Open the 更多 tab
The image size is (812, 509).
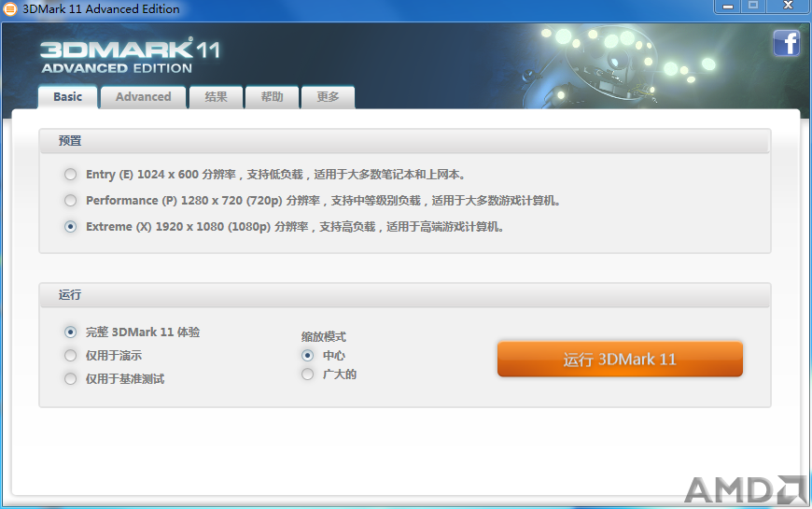point(328,97)
